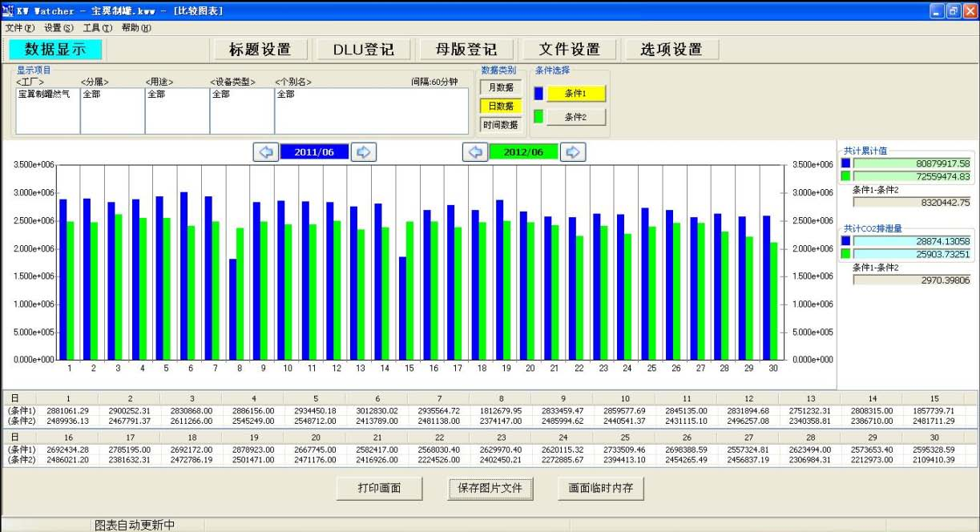Click the green bar for day 30
The width and height of the screenshot is (980, 532).
point(774,300)
